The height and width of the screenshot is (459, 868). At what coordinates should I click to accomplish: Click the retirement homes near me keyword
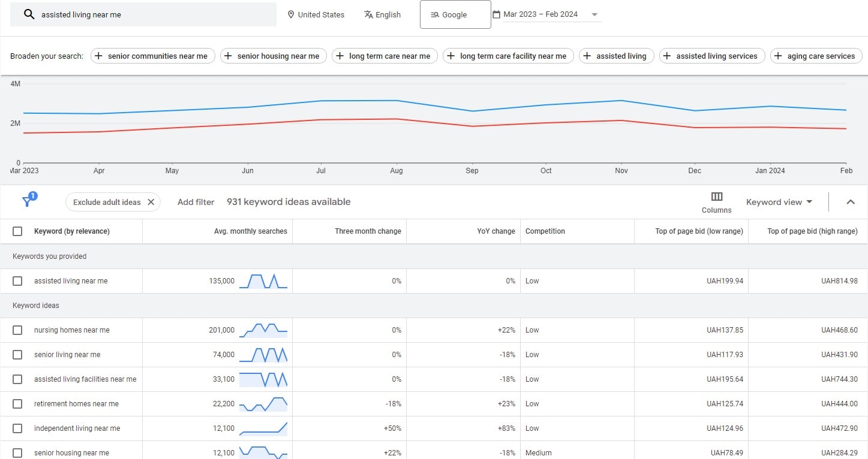pos(77,404)
